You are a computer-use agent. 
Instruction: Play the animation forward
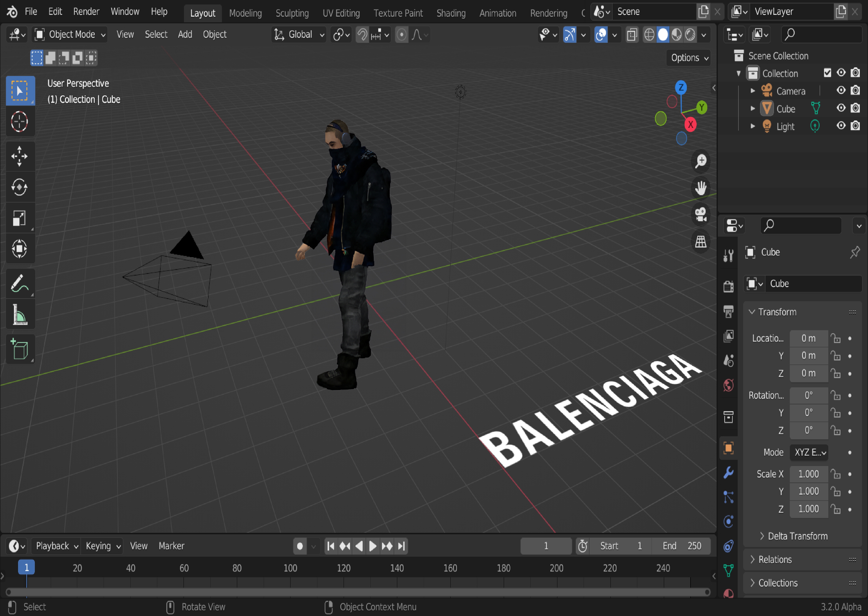[373, 546]
